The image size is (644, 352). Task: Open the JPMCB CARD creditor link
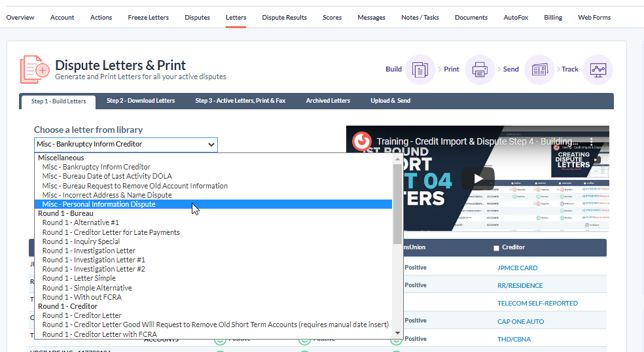coord(517,268)
